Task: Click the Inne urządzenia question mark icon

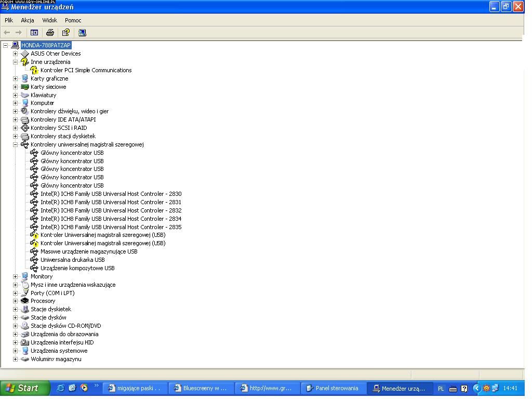Action: (x=25, y=62)
